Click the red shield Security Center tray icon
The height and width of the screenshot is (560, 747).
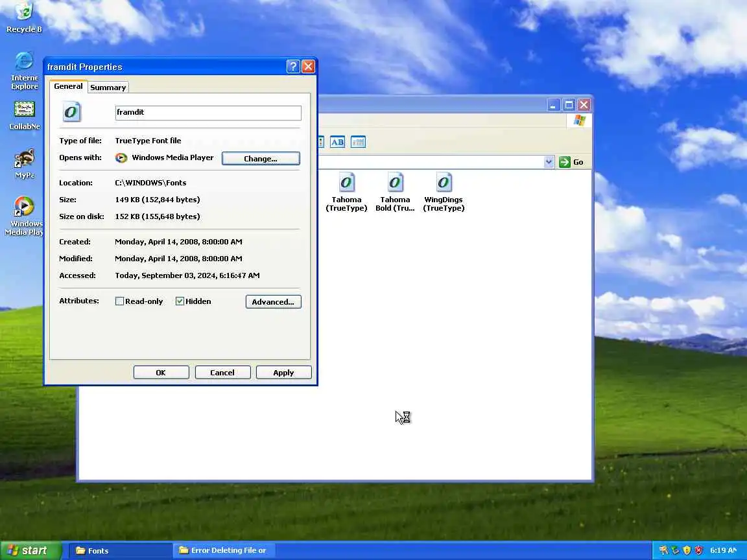tap(698, 550)
